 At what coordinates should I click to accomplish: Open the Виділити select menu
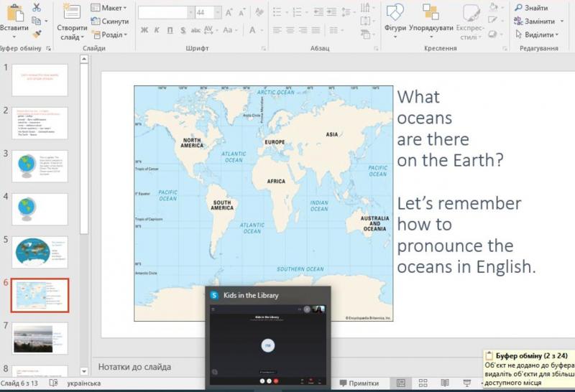pyautogui.click(x=537, y=34)
